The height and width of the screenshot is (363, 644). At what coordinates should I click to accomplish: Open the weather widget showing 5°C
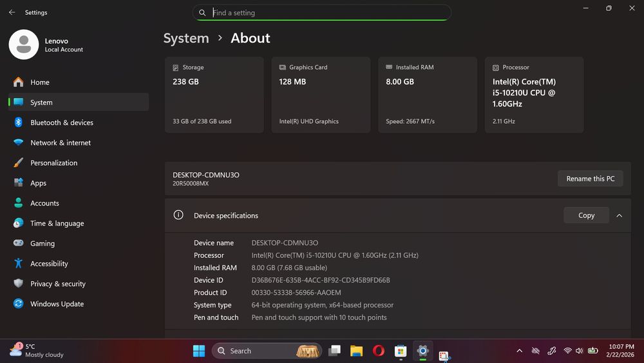[37, 351]
